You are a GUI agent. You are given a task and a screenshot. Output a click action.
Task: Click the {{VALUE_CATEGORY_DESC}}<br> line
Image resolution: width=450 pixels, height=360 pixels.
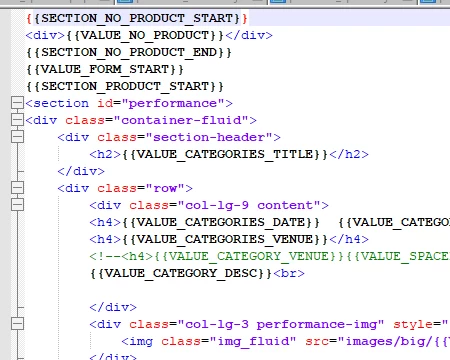pyautogui.click(x=197, y=273)
